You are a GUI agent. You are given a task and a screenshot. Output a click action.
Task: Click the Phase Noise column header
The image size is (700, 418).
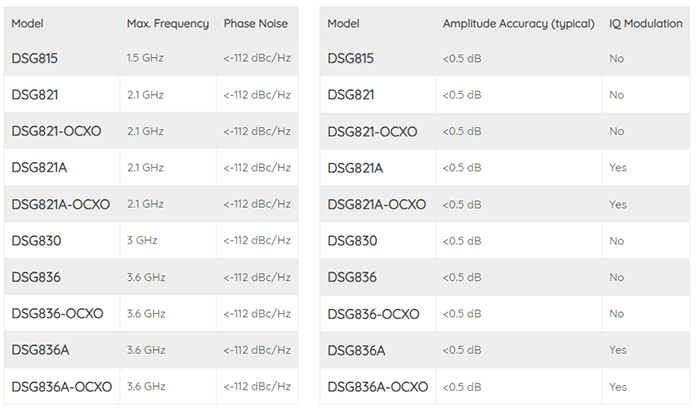coord(256,23)
